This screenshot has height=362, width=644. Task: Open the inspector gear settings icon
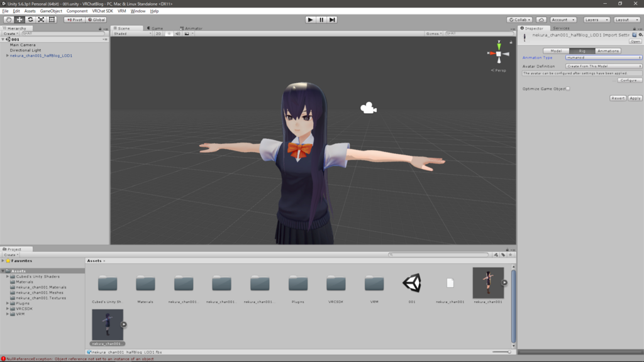click(x=640, y=35)
